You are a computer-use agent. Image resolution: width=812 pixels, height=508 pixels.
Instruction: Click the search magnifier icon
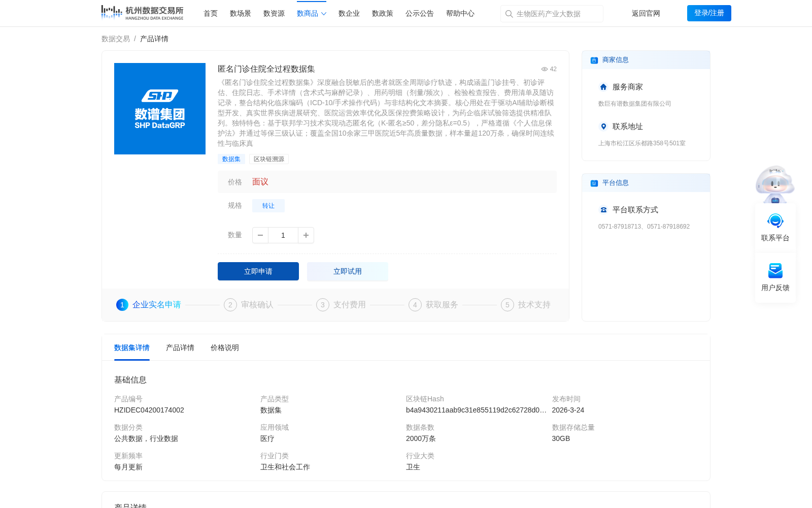(x=509, y=14)
